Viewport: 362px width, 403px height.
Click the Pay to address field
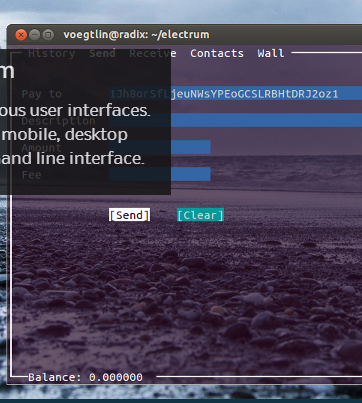click(236, 94)
